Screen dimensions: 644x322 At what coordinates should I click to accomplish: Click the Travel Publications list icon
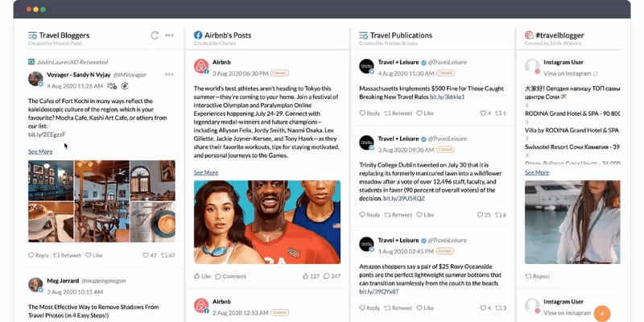(364, 35)
